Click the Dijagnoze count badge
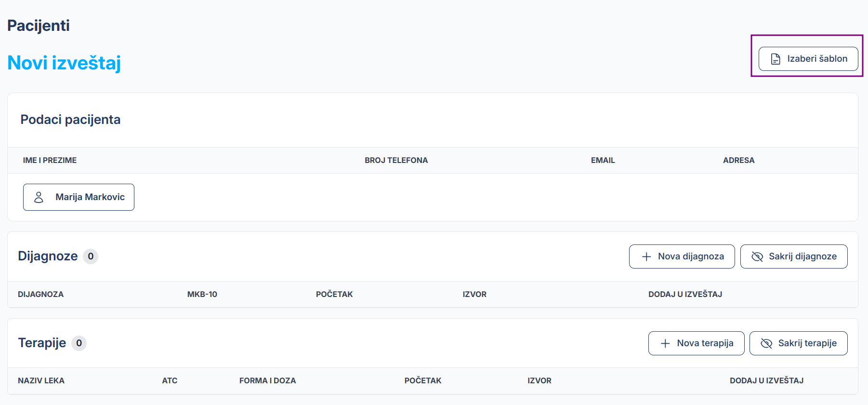This screenshot has width=868, height=405. coord(91,256)
